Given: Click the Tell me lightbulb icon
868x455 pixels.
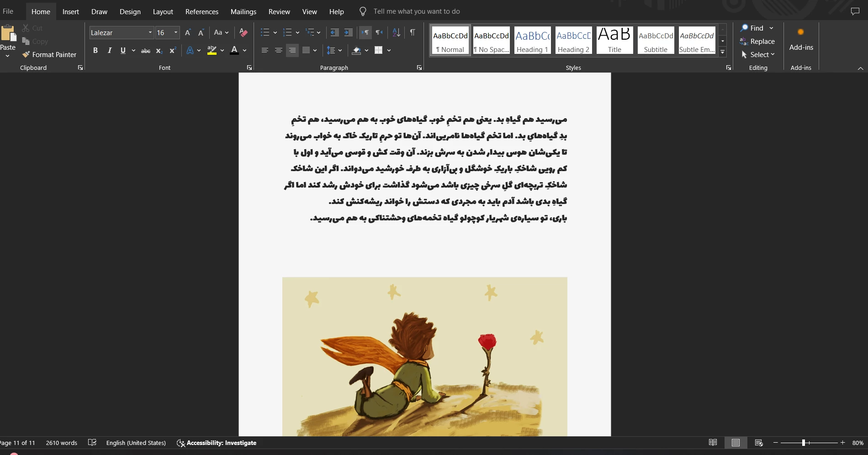Looking at the screenshot, I should tap(363, 11).
